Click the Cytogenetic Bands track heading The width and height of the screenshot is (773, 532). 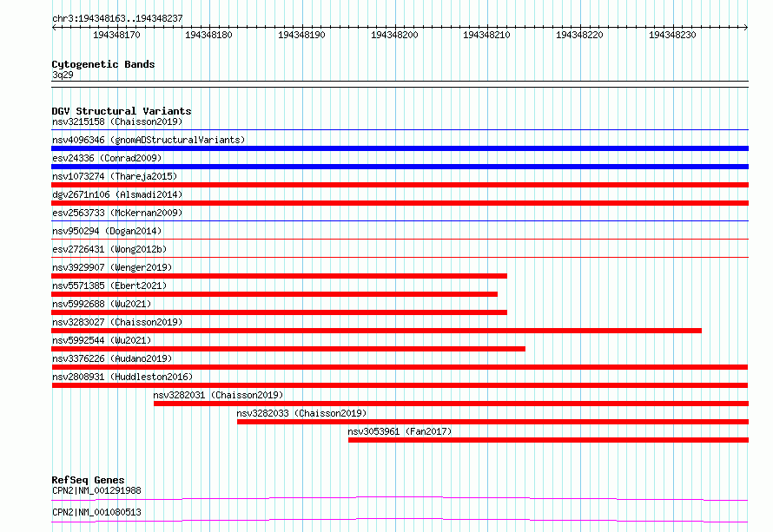click(x=103, y=64)
